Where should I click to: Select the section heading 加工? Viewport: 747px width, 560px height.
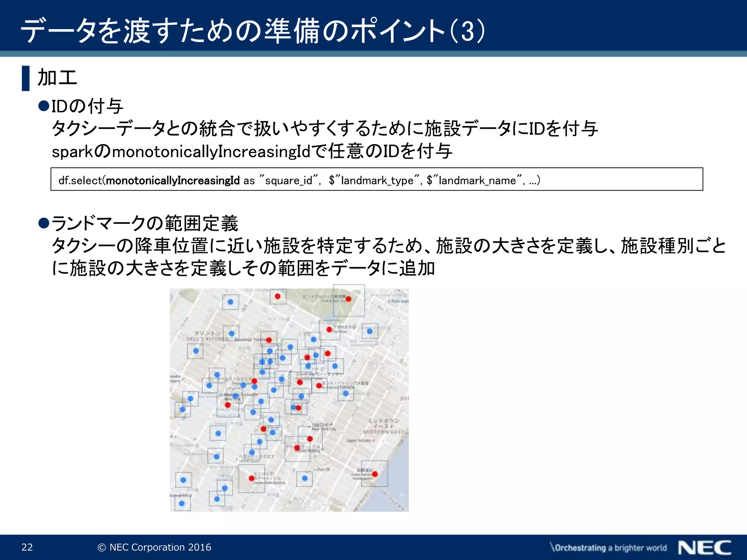(57, 78)
